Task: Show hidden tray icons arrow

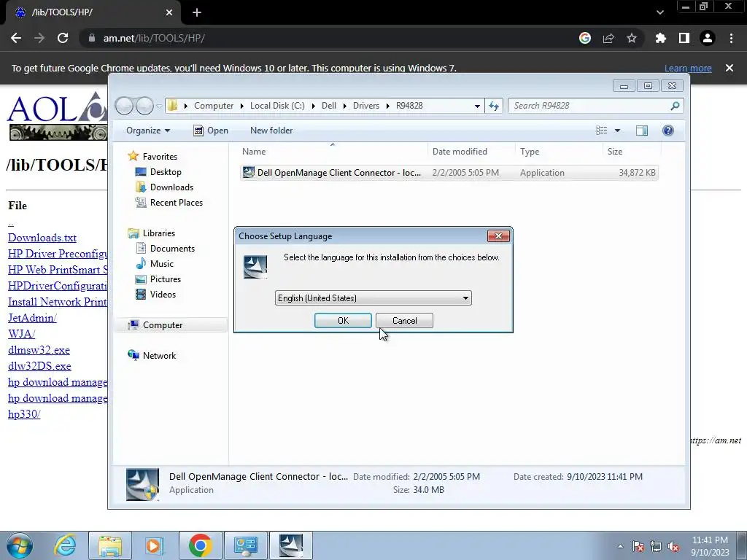Action: pos(620,547)
